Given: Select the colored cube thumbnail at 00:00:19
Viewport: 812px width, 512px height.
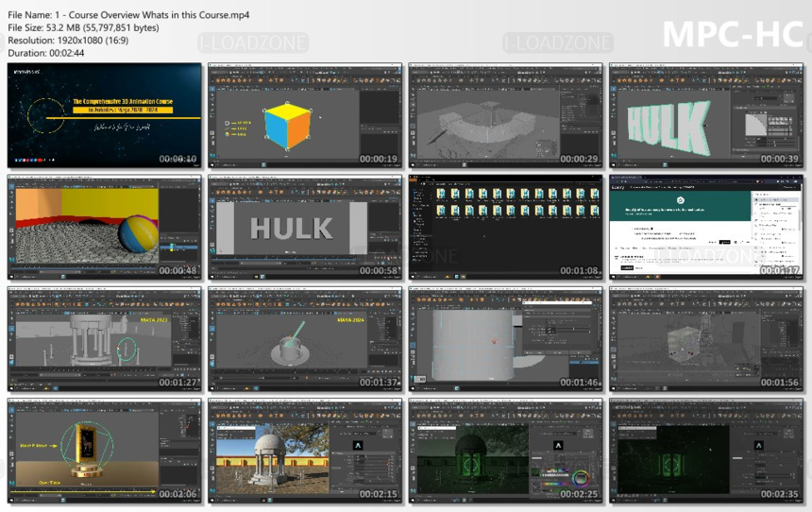Looking at the screenshot, I should 305,115.
